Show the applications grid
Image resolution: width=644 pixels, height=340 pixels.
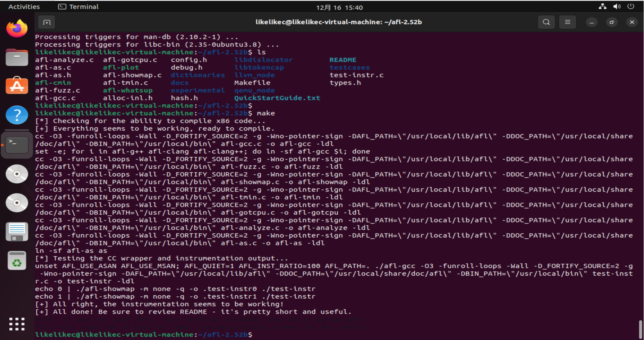click(x=17, y=324)
